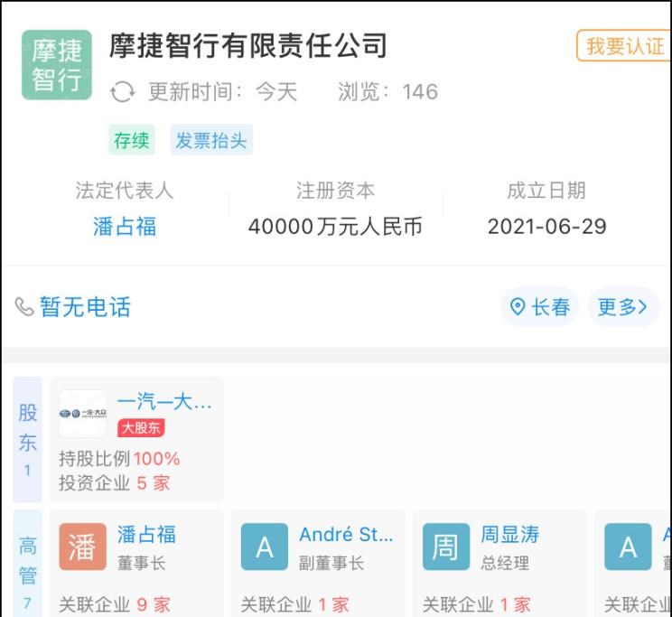Tap establishment date 2021-06-29
Image resolution: width=672 pixels, height=617 pixels.
[x=546, y=227]
